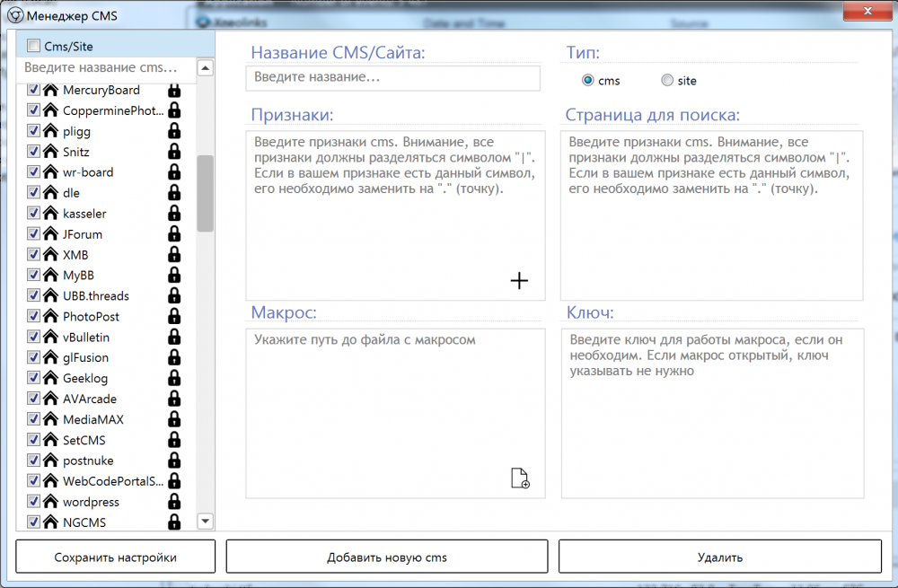Viewport: 898px width, 588px height.
Task: Click the Страница для поиска text area
Action: [712, 215]
